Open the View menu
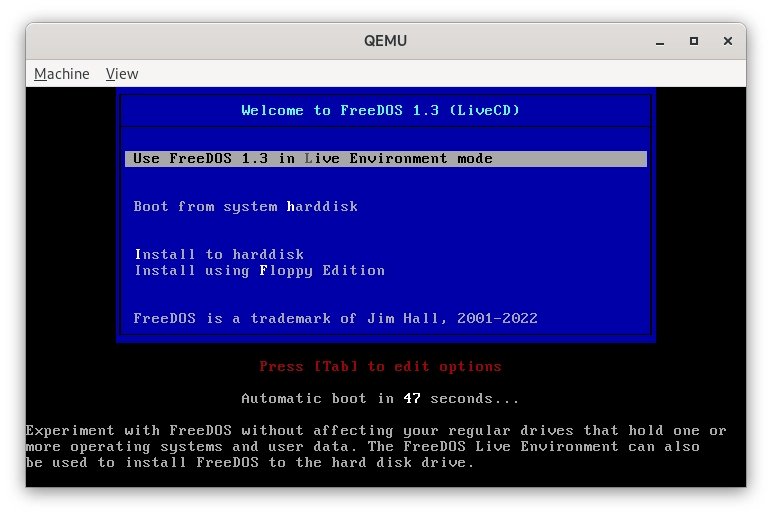This screenshot has width=772, height=516. [122, 74]
